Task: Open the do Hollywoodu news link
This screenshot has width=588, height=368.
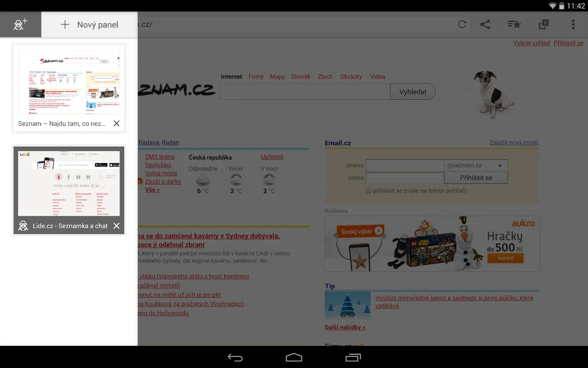Action: click(x=163, y=313)
